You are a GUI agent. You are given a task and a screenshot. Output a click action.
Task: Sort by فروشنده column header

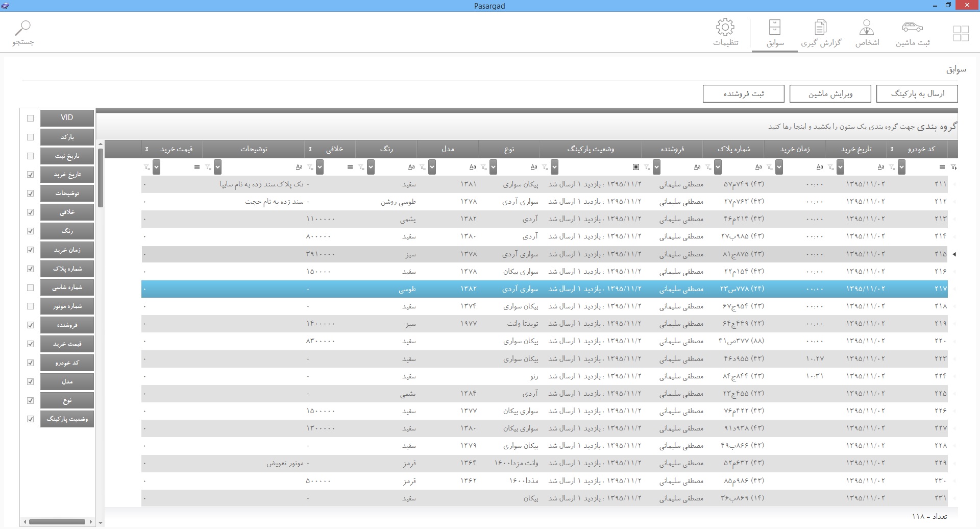[x=672, y=149]
